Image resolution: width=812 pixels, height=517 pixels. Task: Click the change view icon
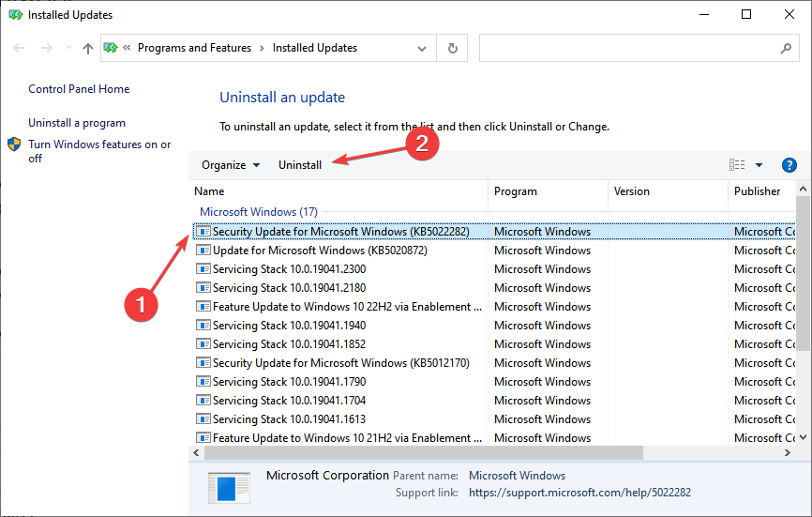[x=737, y=165]
